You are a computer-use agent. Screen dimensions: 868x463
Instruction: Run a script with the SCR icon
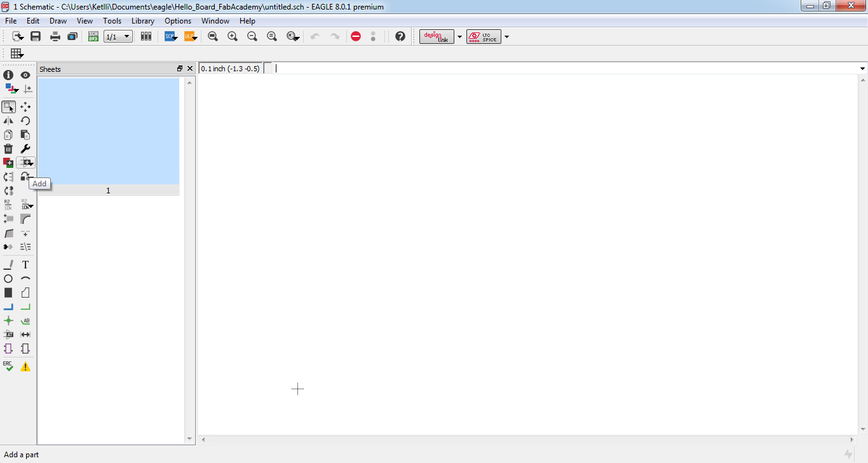click(171, 36)
